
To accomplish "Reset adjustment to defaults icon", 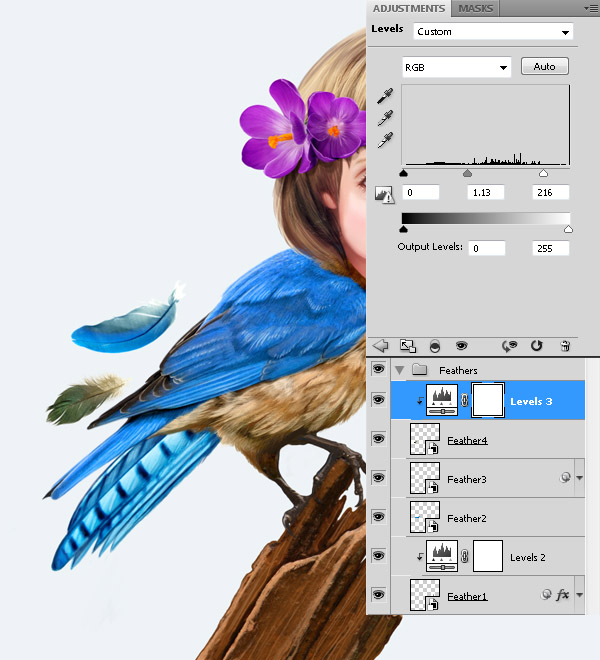I will [536, 346].
